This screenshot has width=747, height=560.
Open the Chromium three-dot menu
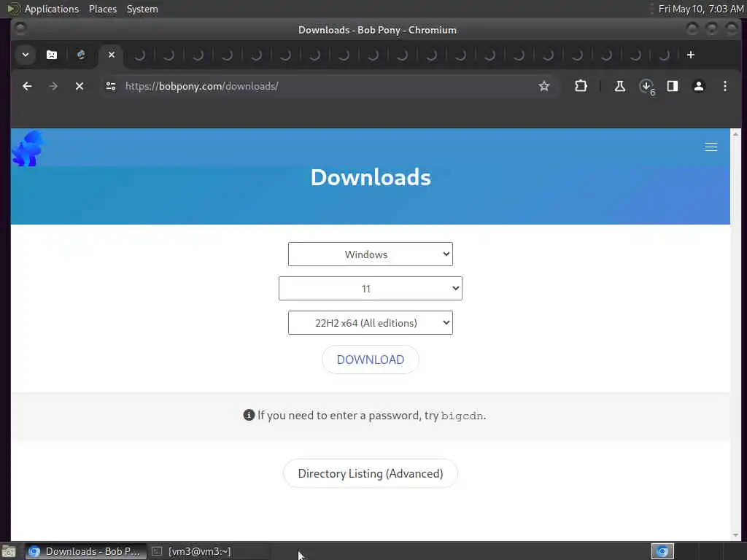click(x=725, y=86)
